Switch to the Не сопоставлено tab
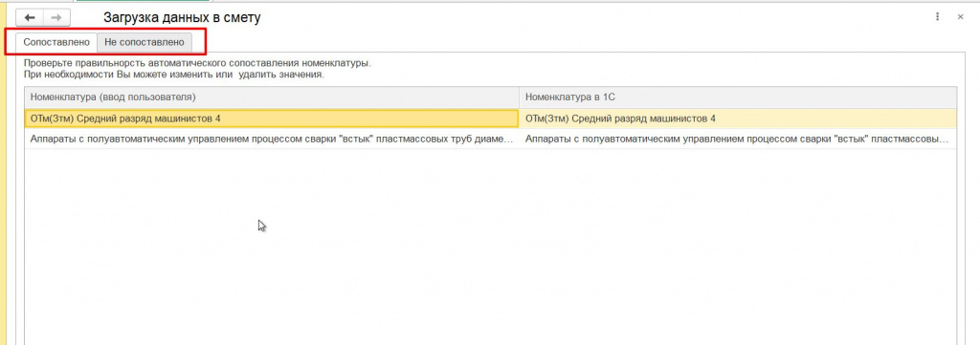The image size is (980, 345). point(145,42)
